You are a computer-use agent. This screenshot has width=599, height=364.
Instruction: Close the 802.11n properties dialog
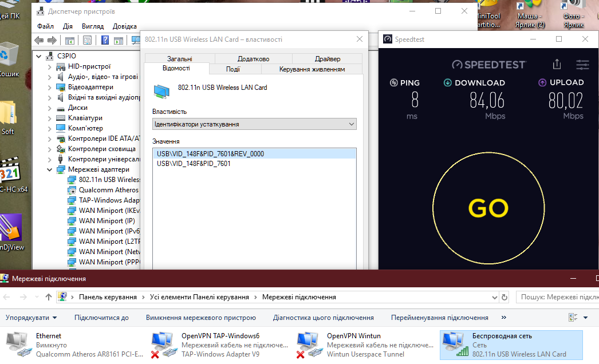(x=360, y=39)
